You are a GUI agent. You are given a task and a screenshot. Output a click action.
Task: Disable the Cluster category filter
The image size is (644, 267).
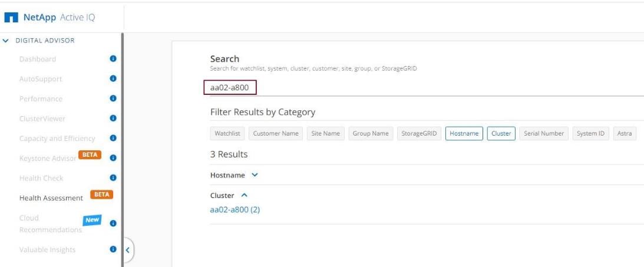pyautogui.click(x=501, y=133)
